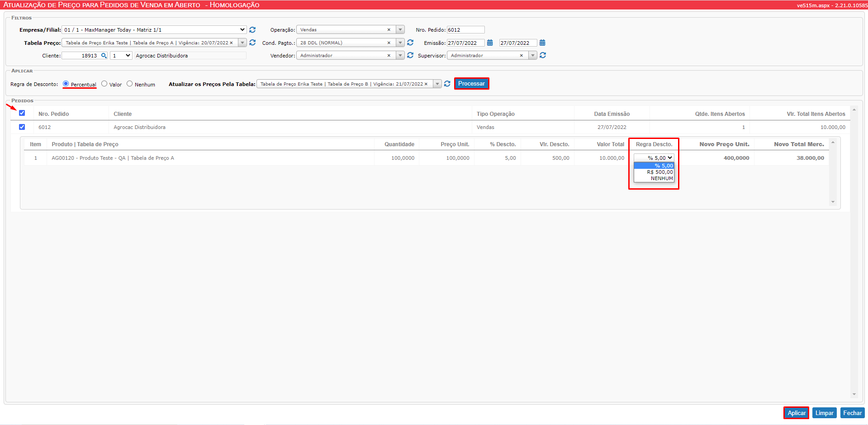Clear the Supervisor Administrador selection x
This screenshot has width=868, height=425.
click(x=521, y=56)
